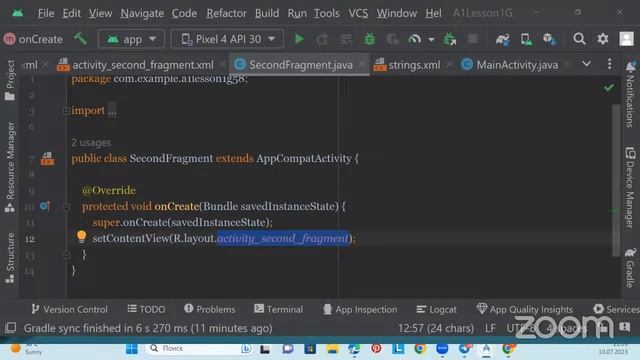
Task: Click Apply Code Changes icon
Action: [x=346, y=39]
